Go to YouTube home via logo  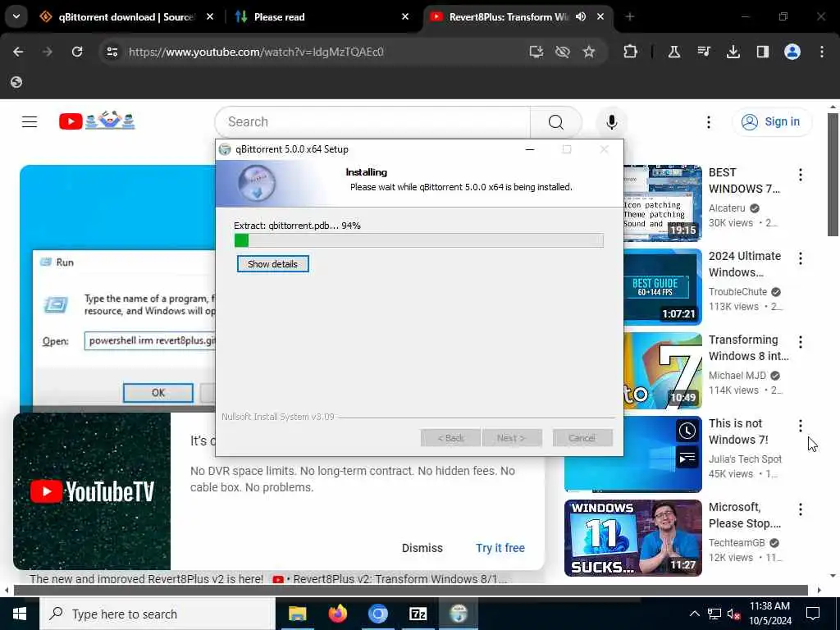coord(97,121)
